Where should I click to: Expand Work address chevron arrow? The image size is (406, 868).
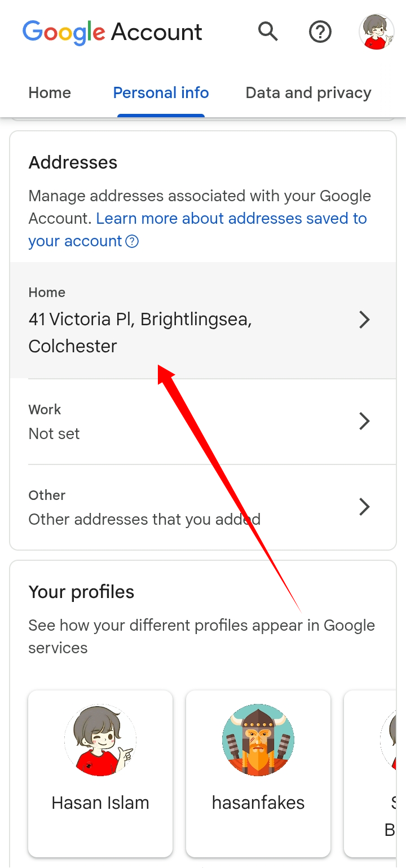pyautogui.click(x=365, y=421)
